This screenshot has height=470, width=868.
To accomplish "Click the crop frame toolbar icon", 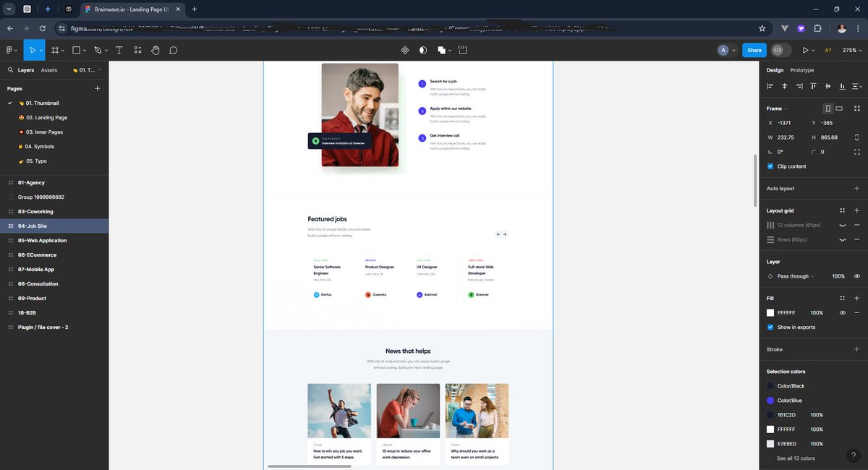I will 463,50.
